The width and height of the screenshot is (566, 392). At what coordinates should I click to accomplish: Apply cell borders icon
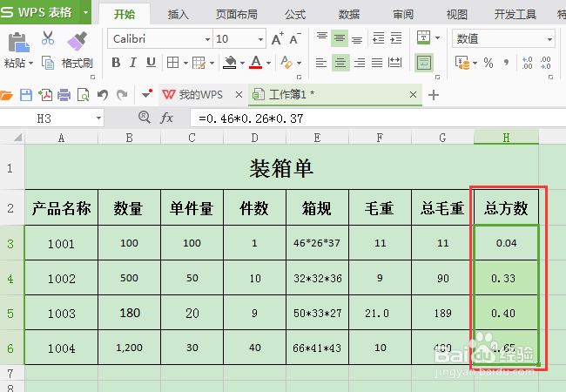173,63
